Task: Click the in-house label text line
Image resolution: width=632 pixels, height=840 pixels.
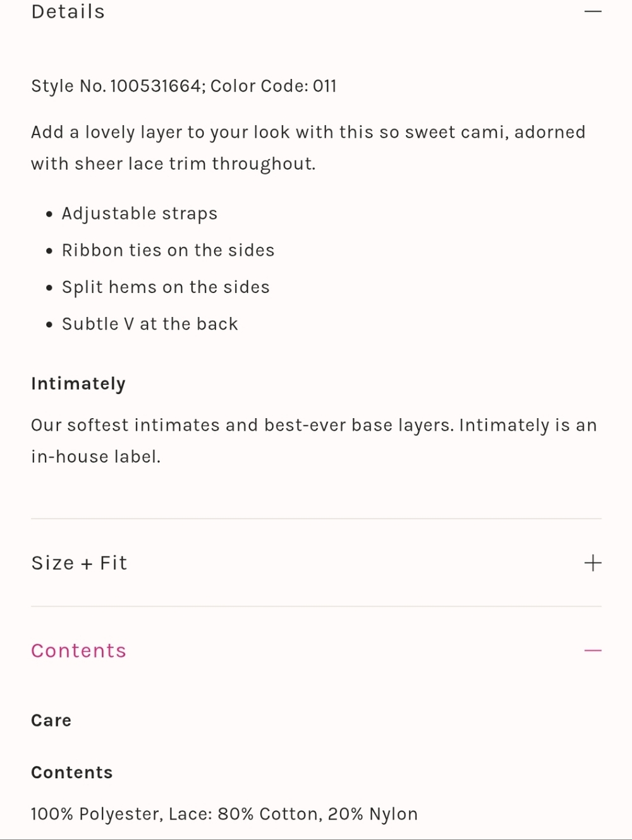Action: click(x=95, y=457)
